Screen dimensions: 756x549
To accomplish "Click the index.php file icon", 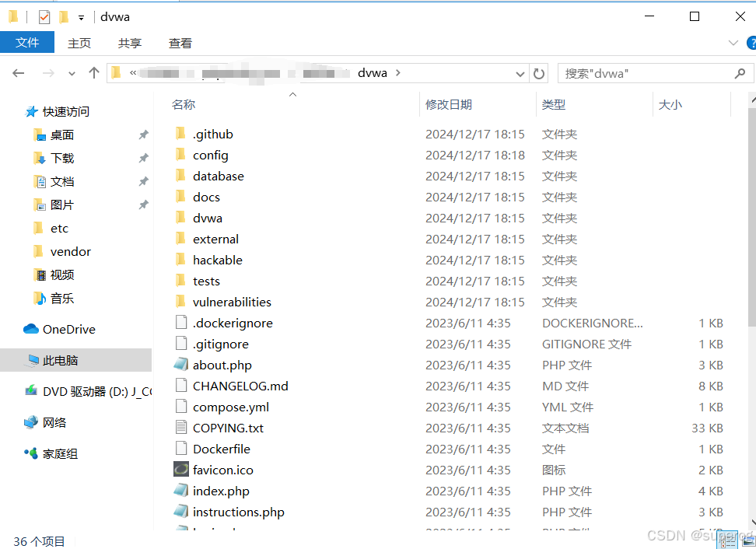I will (180, 490).
